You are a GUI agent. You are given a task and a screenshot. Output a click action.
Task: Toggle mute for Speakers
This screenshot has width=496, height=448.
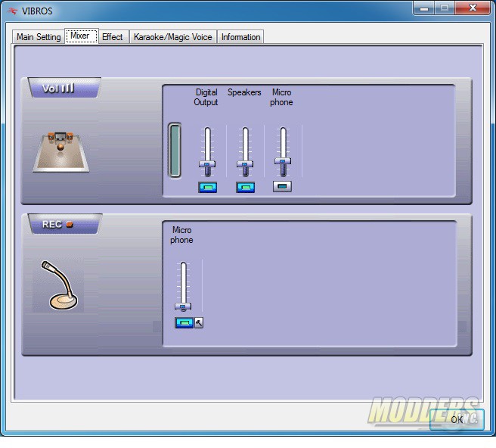click(245, 188)
